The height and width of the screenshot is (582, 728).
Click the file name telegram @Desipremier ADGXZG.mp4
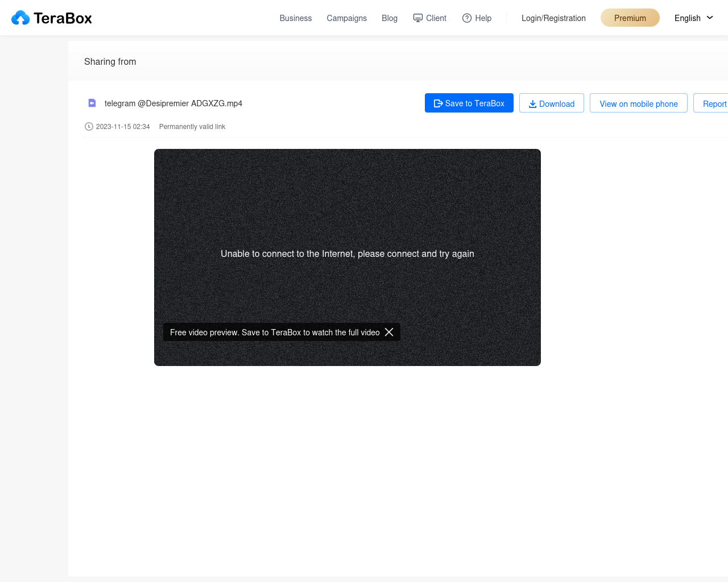click(x=173, y=103)
